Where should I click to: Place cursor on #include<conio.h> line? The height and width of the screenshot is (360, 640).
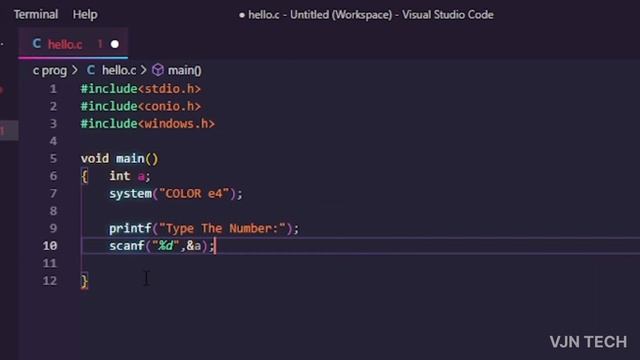(x=141, y=107)
